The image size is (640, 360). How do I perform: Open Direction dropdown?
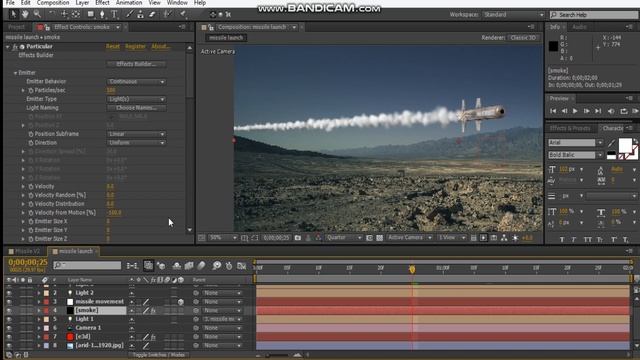pyautogui.click(x=136, y=143)
